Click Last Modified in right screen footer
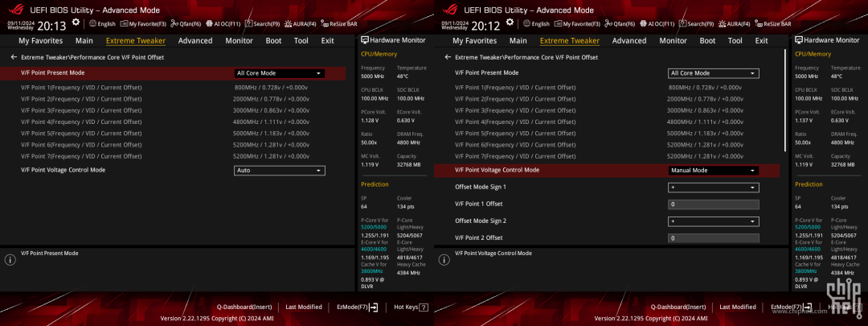 tap(738, 307)
